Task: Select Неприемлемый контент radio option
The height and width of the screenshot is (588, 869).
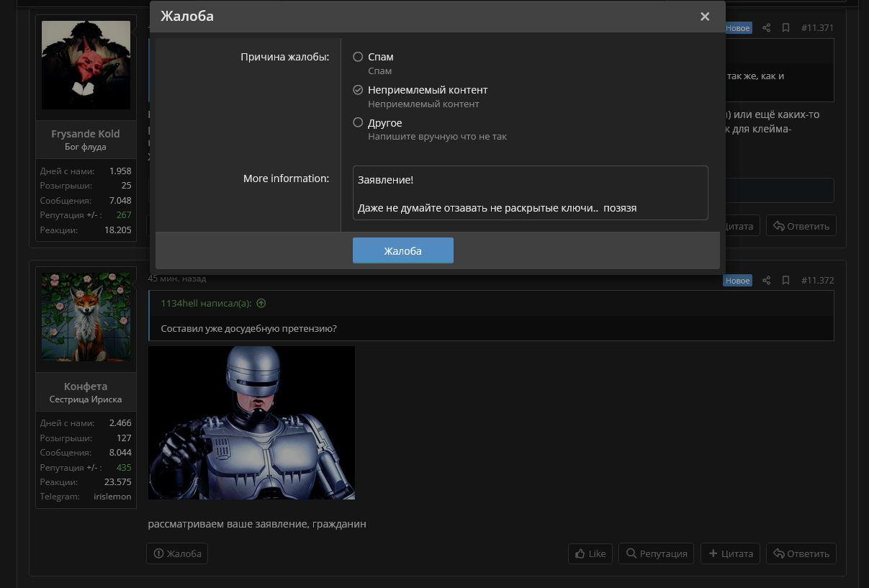Action: (x=358, y=90)
